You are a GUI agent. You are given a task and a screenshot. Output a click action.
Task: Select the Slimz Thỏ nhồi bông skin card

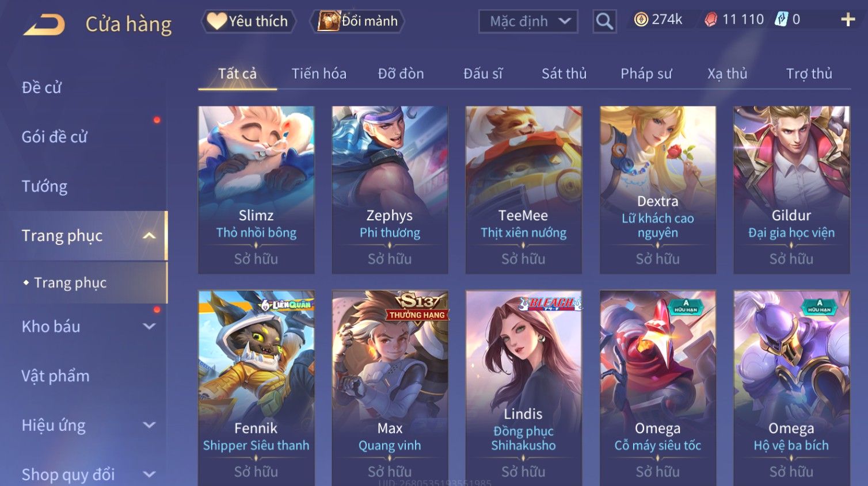(256, 190)
